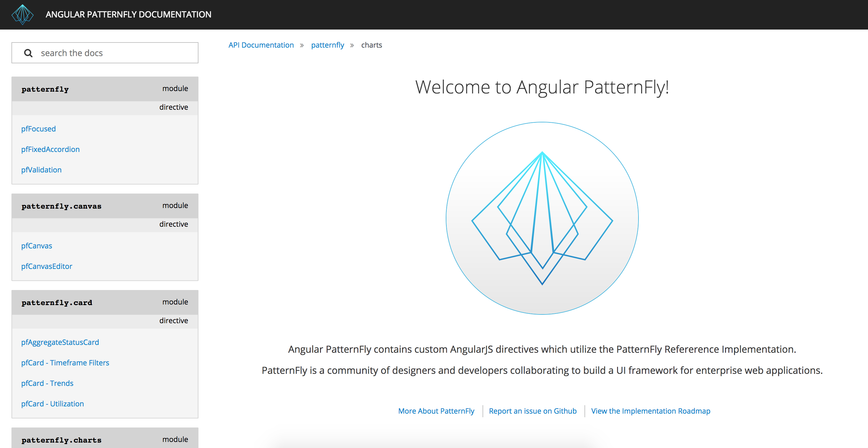Open More About PatternFly link
The height and width of the screenshot is (448, 868).
click(436, 411)
